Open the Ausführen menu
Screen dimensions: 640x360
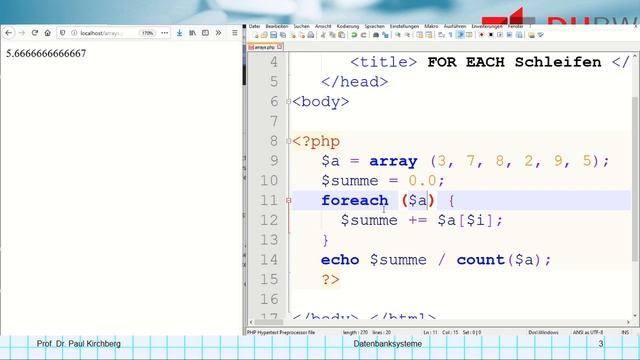coord(455,26)
